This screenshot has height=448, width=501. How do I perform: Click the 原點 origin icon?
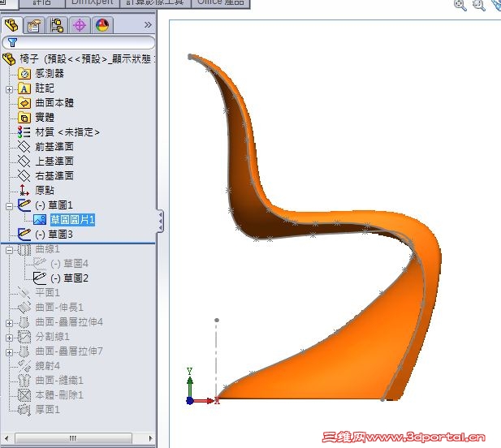pyautogui.click(x=24, y=190)
